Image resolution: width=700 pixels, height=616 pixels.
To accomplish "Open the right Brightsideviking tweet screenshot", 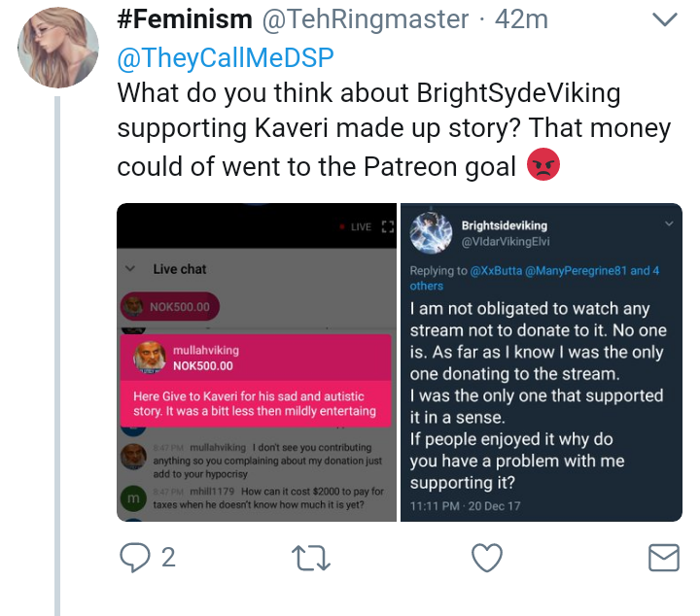I will pyautogui.click(x=542, y=362).
